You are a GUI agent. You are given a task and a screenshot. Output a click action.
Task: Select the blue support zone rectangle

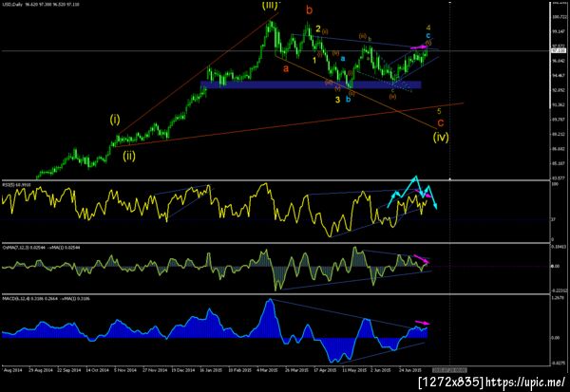(311, 84)
